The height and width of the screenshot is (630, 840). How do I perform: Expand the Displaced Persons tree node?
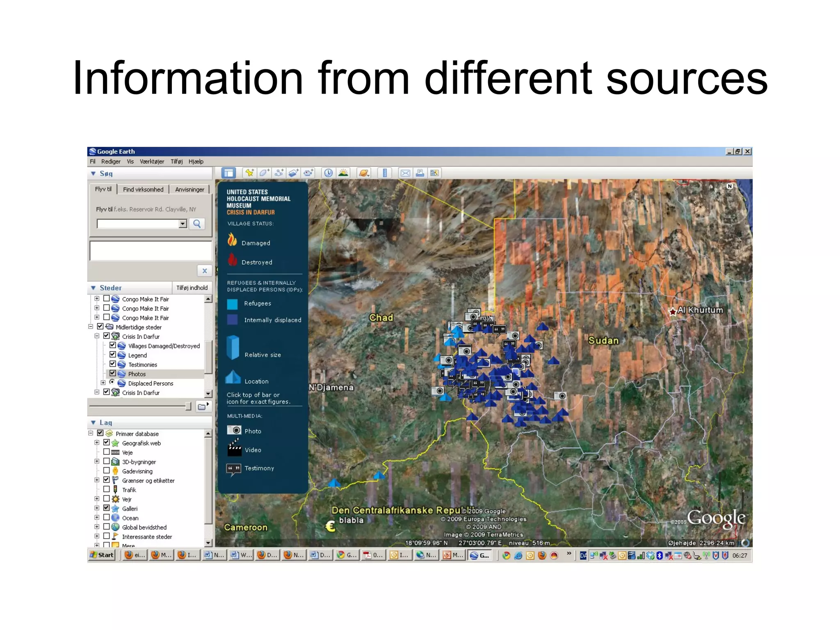(103, 383)
